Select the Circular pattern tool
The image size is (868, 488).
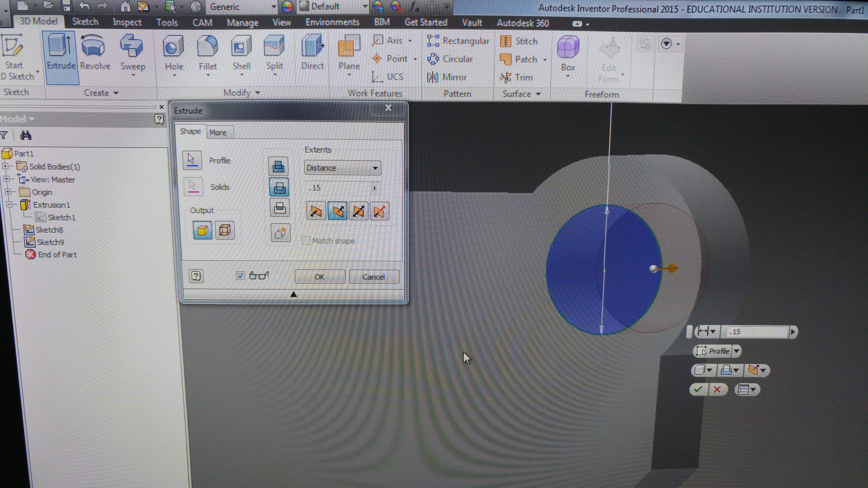(x=450, y=59)
